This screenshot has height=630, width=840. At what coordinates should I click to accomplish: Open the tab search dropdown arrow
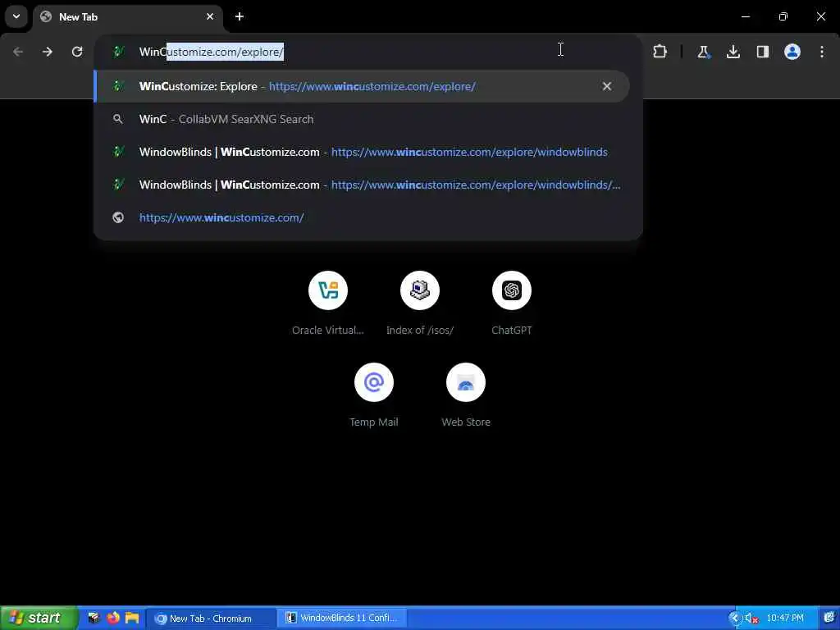click(16, 16)
